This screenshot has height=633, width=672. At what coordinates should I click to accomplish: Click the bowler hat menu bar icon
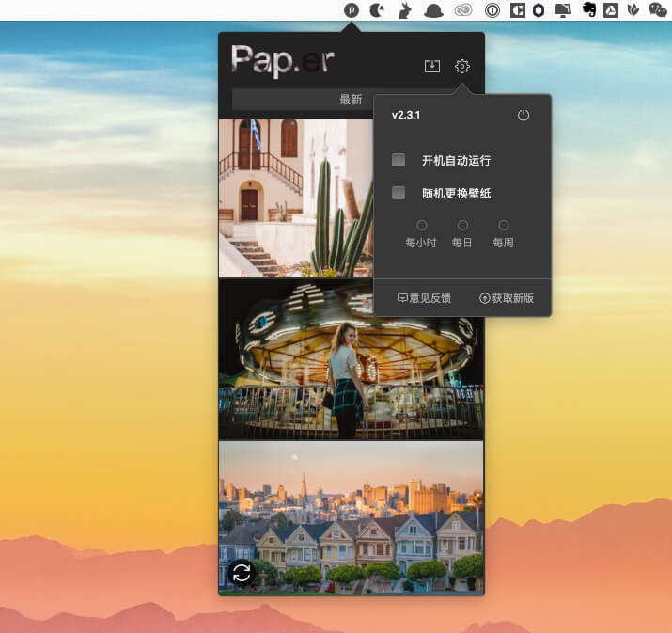coord(433,10)
